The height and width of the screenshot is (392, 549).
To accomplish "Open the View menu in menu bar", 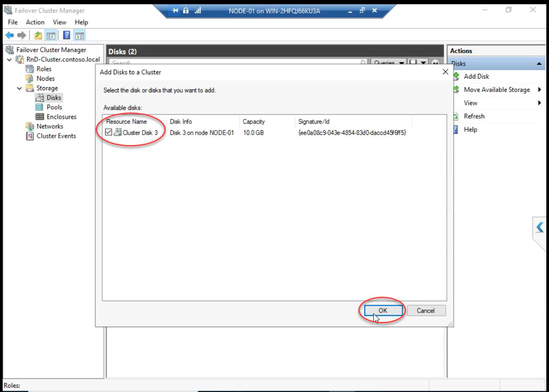I will [60, 22].
